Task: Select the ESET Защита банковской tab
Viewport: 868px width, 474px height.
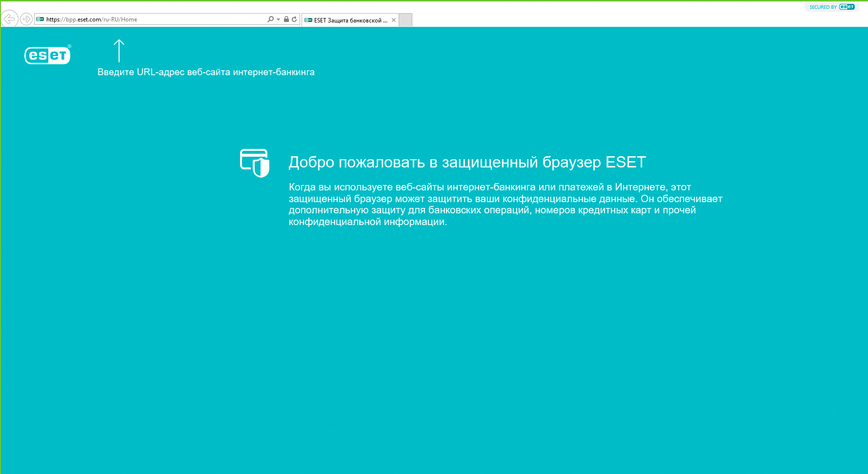Action: point(350,20)
